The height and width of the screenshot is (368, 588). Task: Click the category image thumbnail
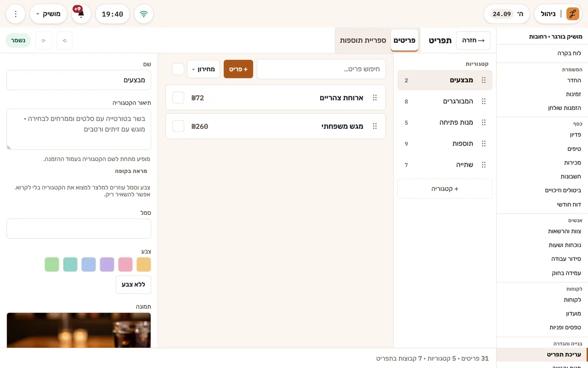point(79,330)
